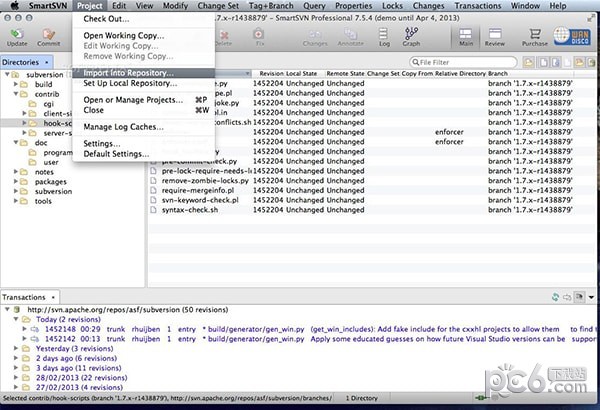
Task: Expand the 28/02/2013 (22 revisions) group
Action: click(16, 377)
